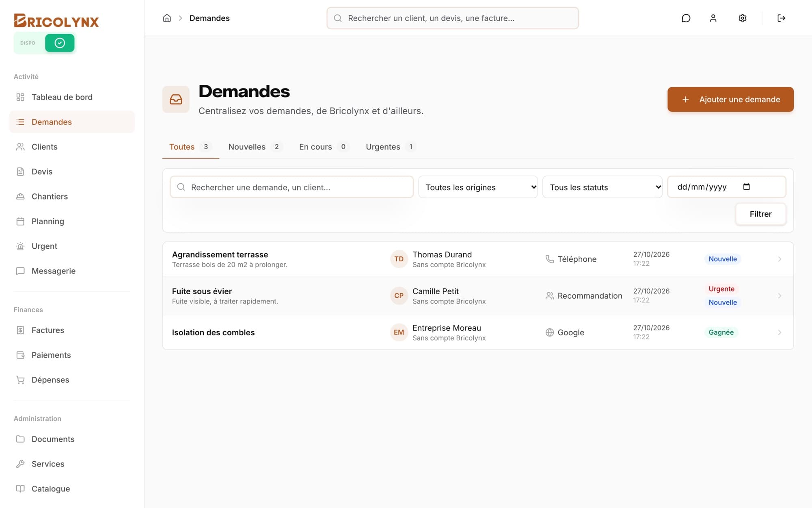
Task: Click the Bricolynx logo
Action: pos(56,21)
